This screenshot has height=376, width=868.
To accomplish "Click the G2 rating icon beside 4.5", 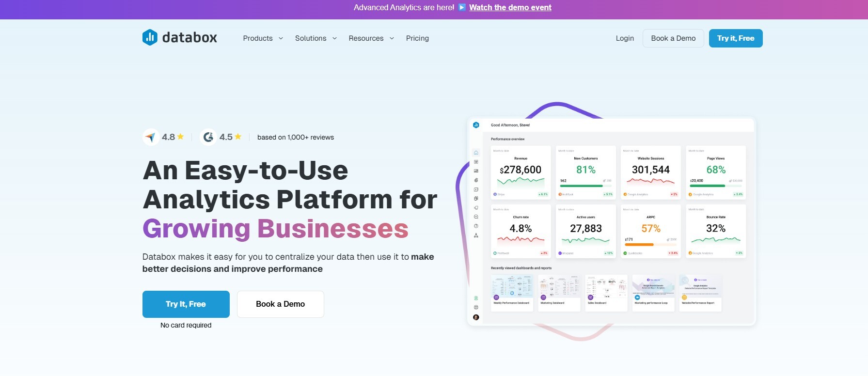I will [x=208, y=137].
